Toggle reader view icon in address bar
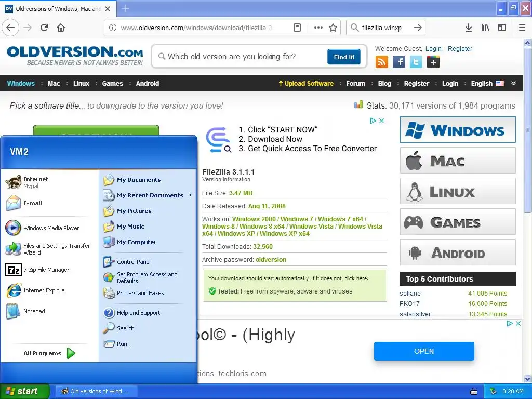Image resolution: width=532 pixels, height=399 pixels. [297, 28]
